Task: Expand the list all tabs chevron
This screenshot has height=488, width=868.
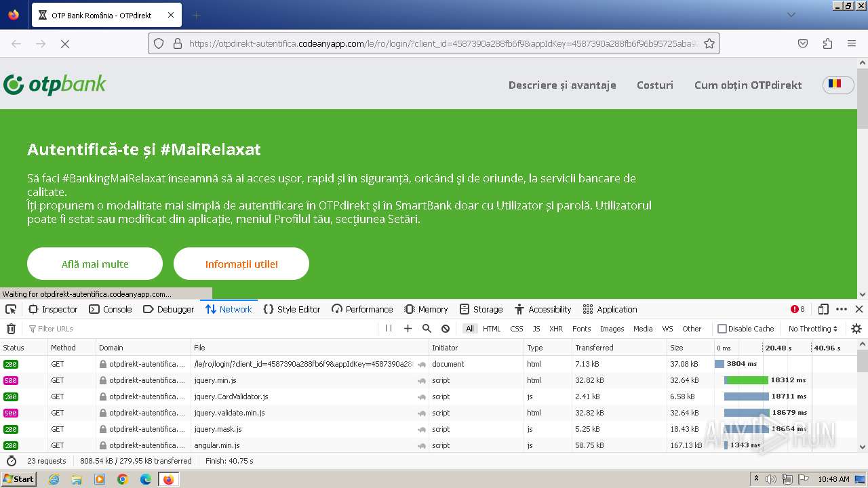Action: click(x=791, y=15)
